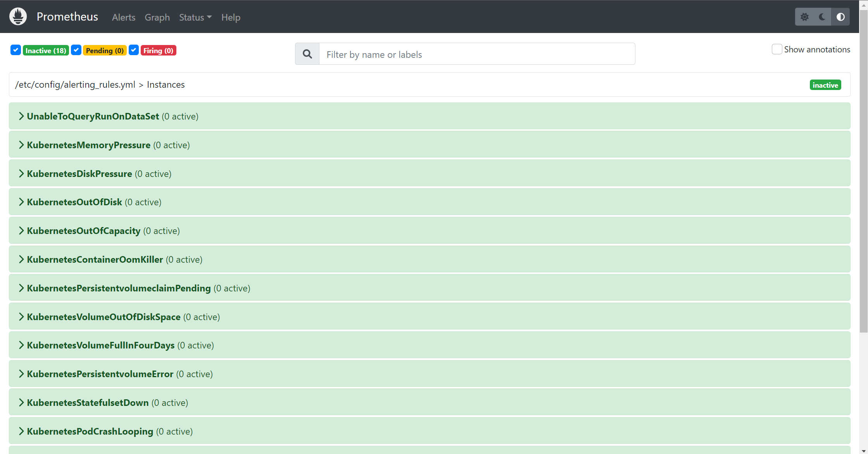868x454 pixels.
Task: Enable Show annotations checkbox
Action: click(777, 49)
